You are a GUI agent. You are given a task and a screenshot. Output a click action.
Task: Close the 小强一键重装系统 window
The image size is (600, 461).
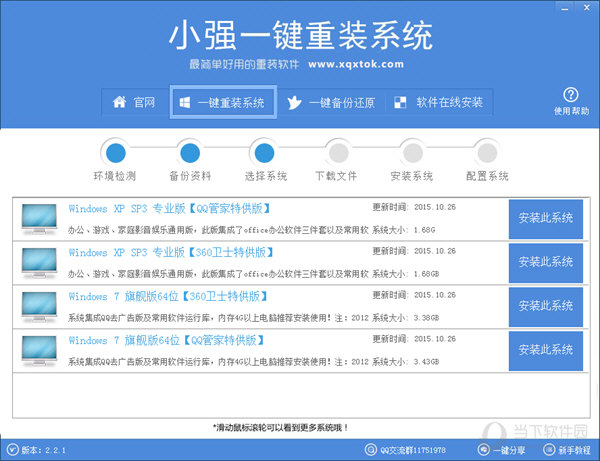tap(587, 7)
